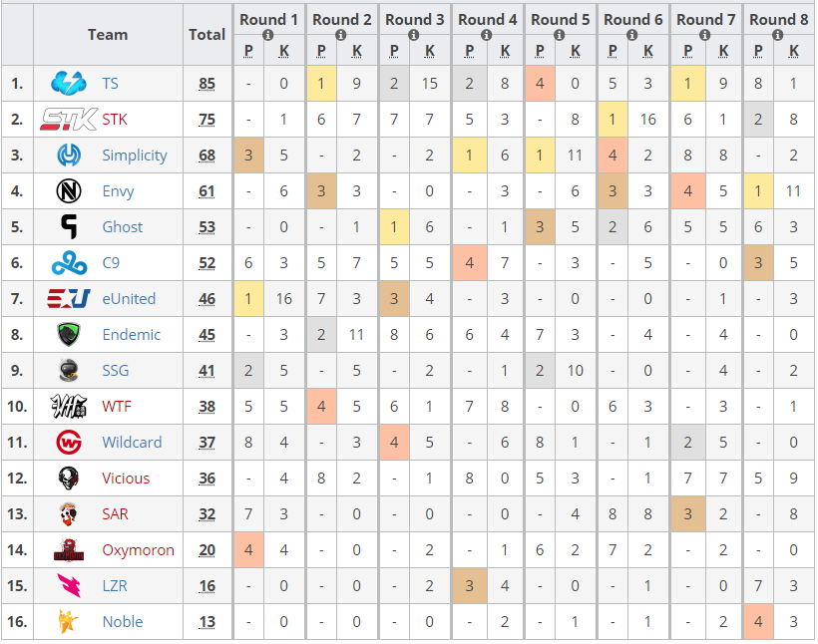The width and height of the screenshot is (818, 644).
Task: Click the Round 1 info icon
Action: point(268,34)
